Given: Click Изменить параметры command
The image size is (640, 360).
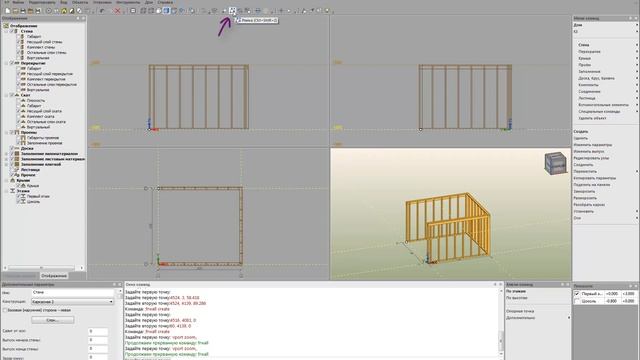Looking at the screenshot, I should tap(593, 145).
